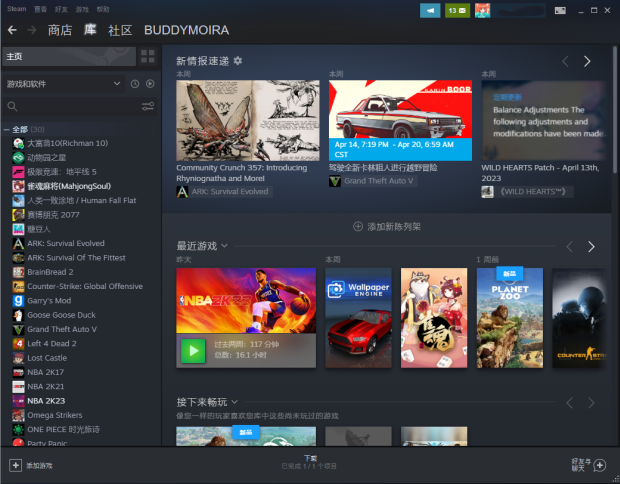This screenshot has width=620, height=484.
Task: Select Counter-Strike: Global Offensive in the list
Action: [x=85, y=286]
